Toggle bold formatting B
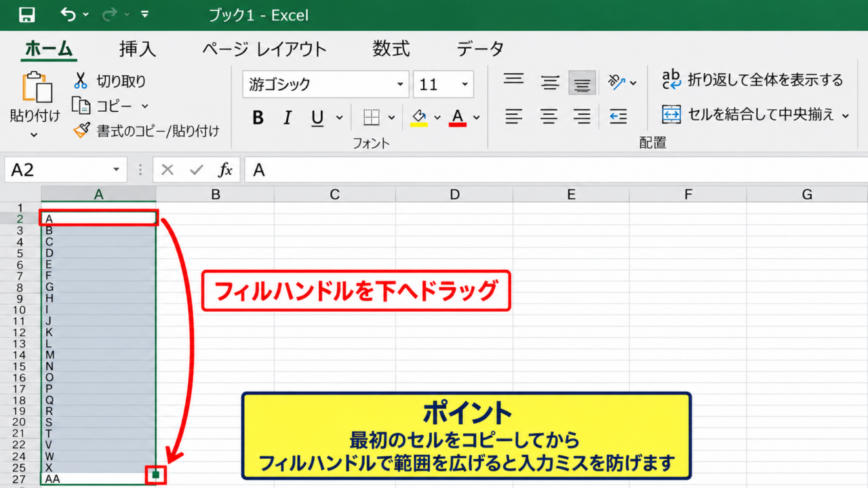Viewport: 868px width, 488px height. click(x=258, y=118)
